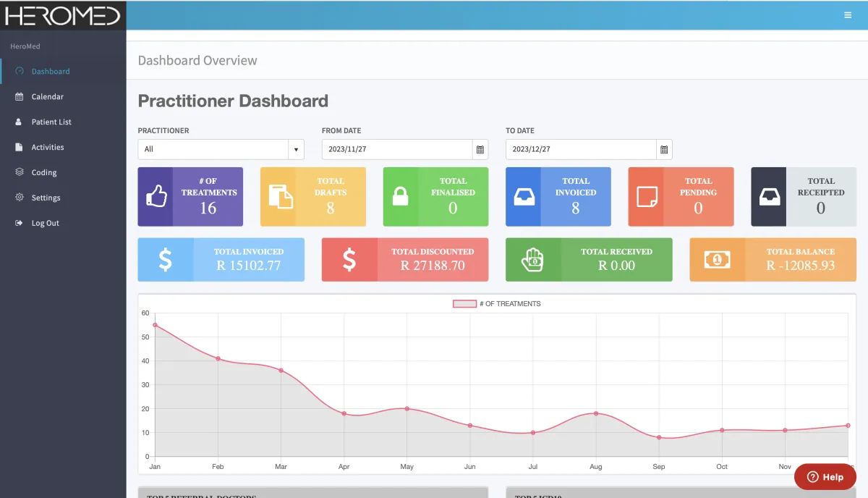The image size is (868, 498).
Task: Click the Calendar sidebar icon
Action: [x=20, y=96]
